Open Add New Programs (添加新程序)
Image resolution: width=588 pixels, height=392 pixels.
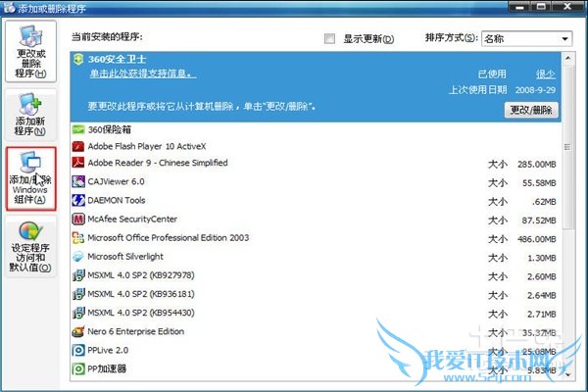pos(30,116)
